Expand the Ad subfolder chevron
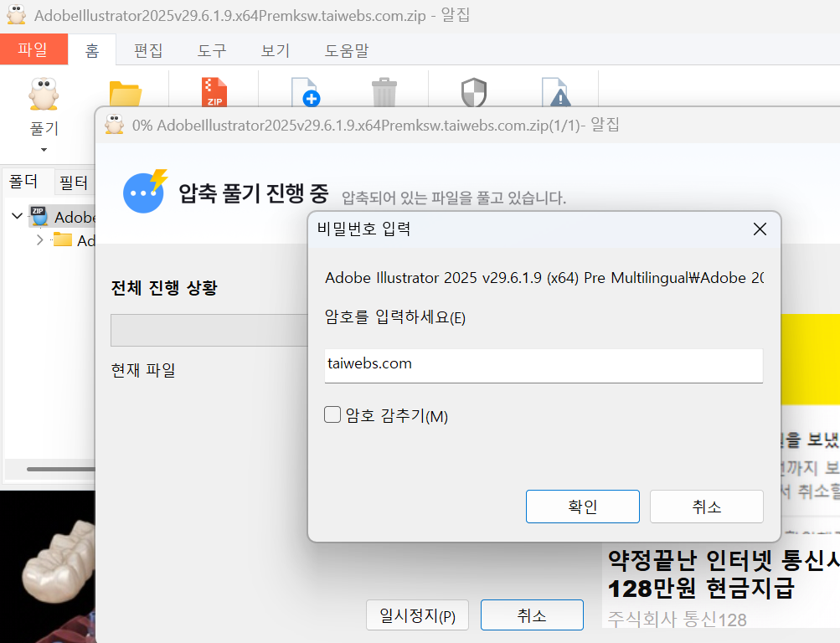The width and height of the screenshot is (840, 643). click(39, 239)
